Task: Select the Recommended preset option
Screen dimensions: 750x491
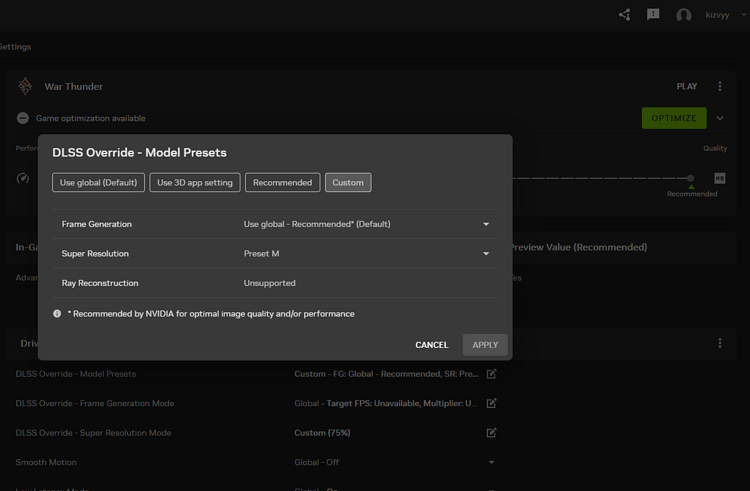Action: 283,183
